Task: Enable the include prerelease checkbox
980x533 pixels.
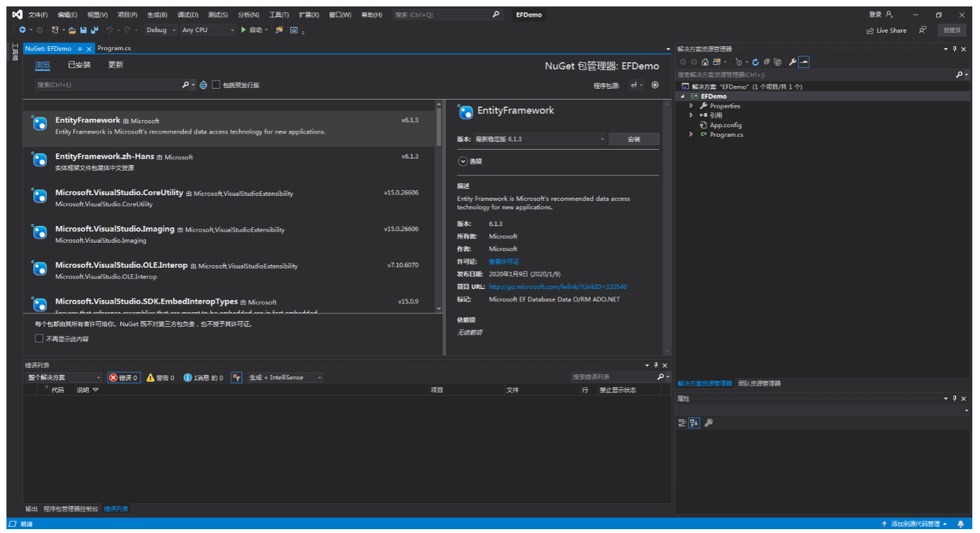Action: (x=216, y=85)
